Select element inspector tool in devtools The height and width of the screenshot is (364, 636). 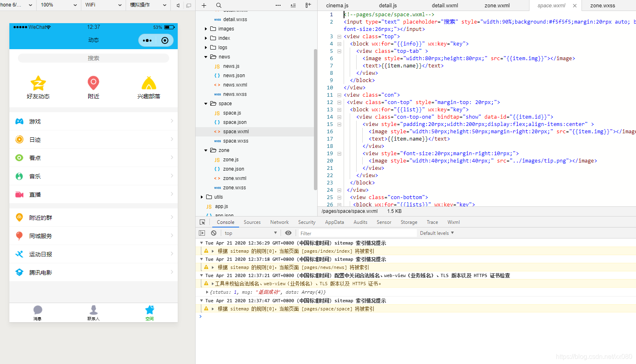click(203, 222)
